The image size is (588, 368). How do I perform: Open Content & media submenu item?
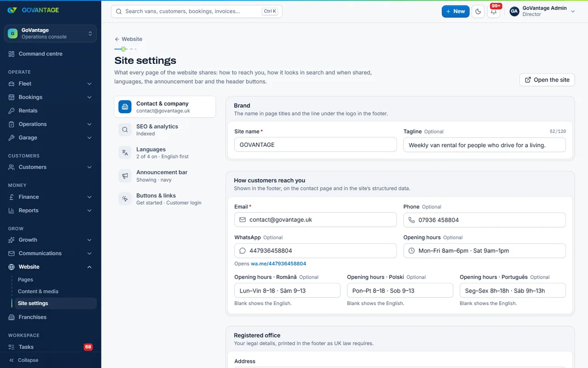click(38, 292)
